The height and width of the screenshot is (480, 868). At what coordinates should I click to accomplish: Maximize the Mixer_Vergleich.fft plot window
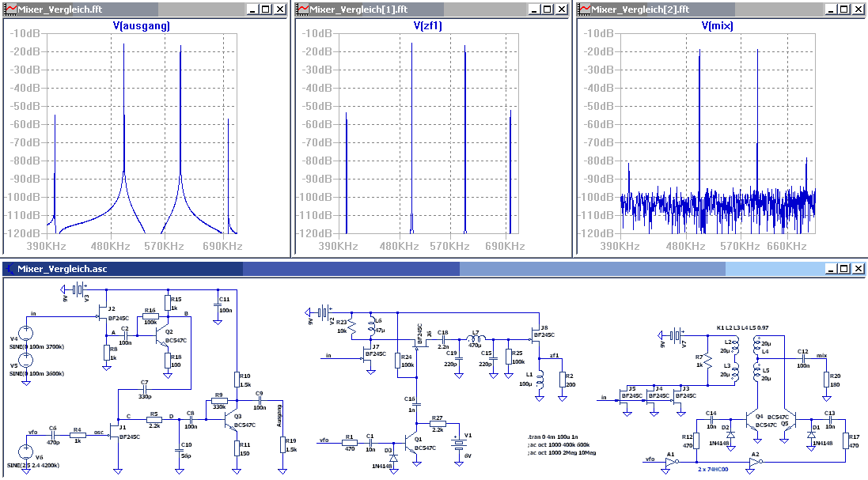(265, 9)
